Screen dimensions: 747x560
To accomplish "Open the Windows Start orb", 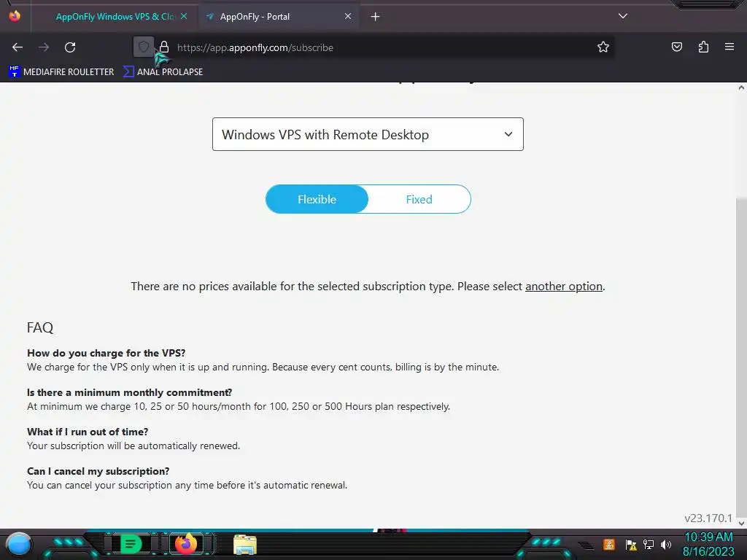I will tap(18, 544).
